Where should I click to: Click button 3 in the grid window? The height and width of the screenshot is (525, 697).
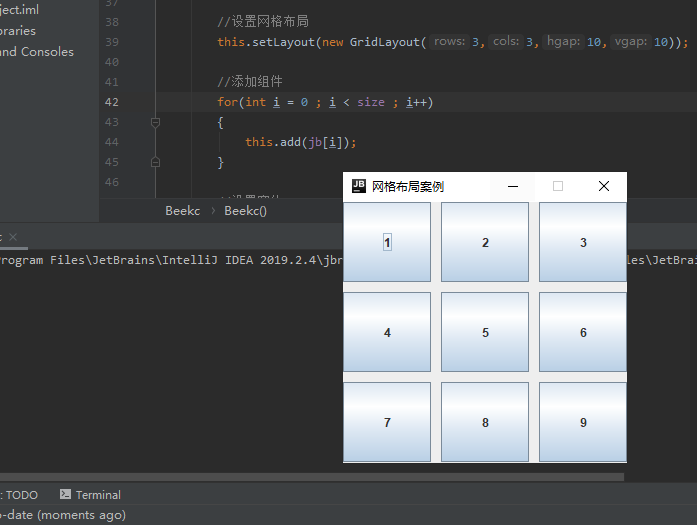click(x=583, y=242)
